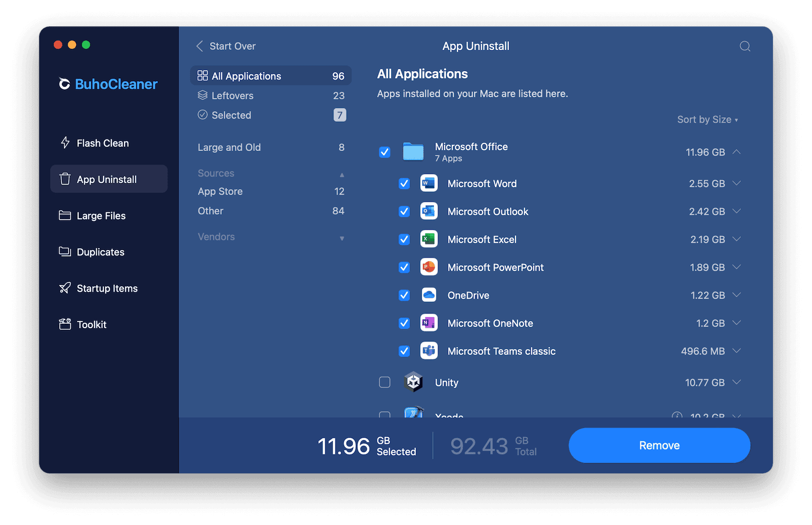Select the Leftovers filter
Image resolution: width=812 pixels, height=525 pixels.
tap(271, 95)
